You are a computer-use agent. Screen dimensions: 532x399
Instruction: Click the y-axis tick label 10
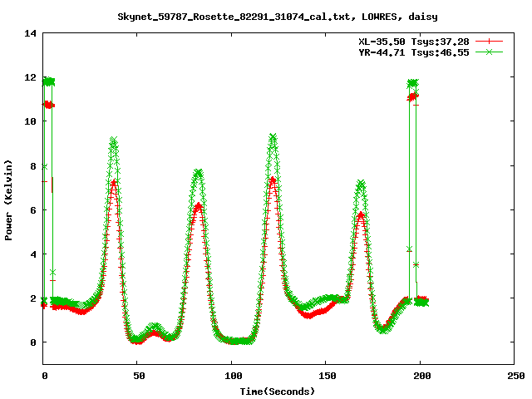pyautogui.click(x=30, y=121)
